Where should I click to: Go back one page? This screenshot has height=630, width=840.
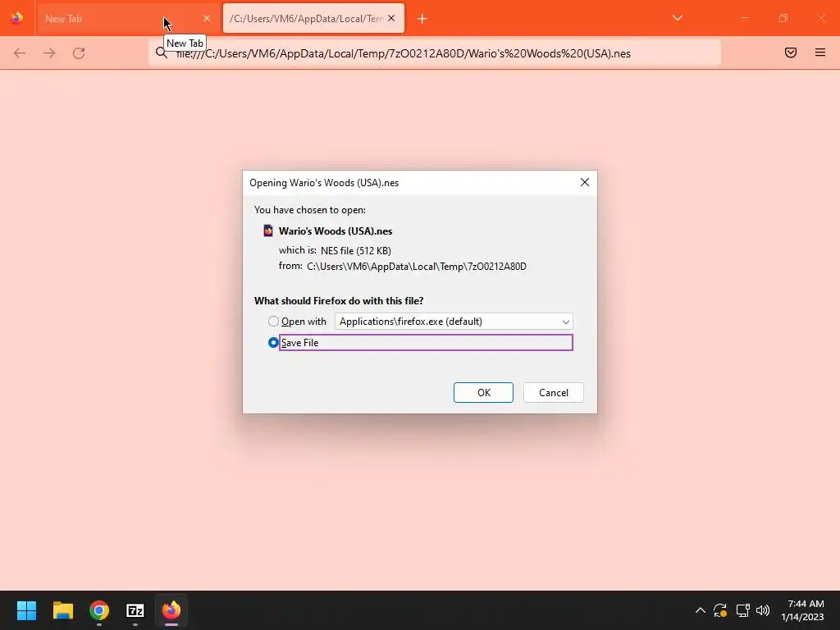pyautogui.click(x=20, y=53)
